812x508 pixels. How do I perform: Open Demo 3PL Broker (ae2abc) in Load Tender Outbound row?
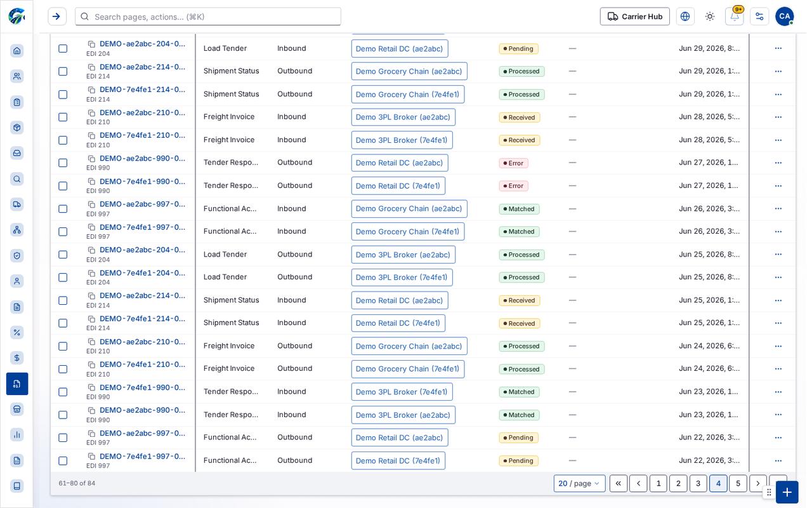pyautogui.click(x=403, y=255)
